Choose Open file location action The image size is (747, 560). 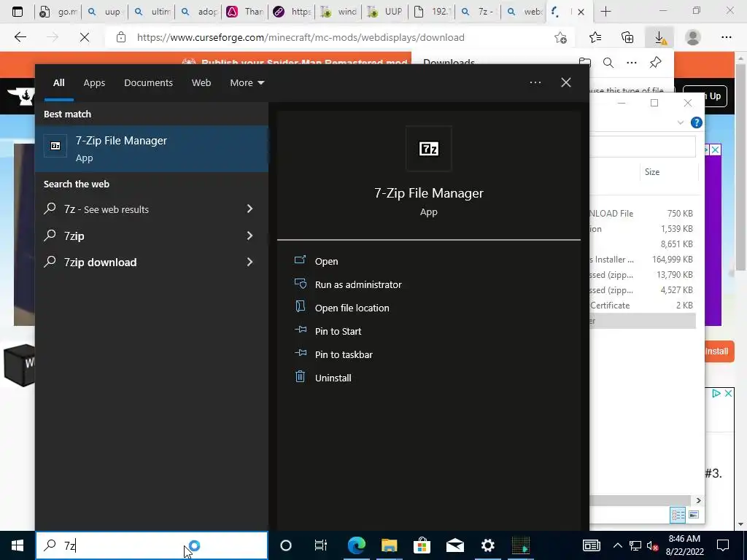[352, 308]
